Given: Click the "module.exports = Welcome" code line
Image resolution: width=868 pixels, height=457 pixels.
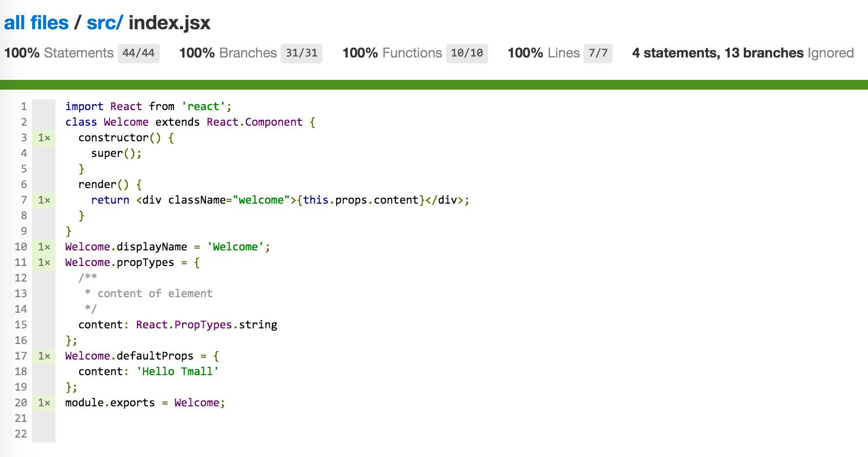Looking at the screenshot, I should 145,402.
